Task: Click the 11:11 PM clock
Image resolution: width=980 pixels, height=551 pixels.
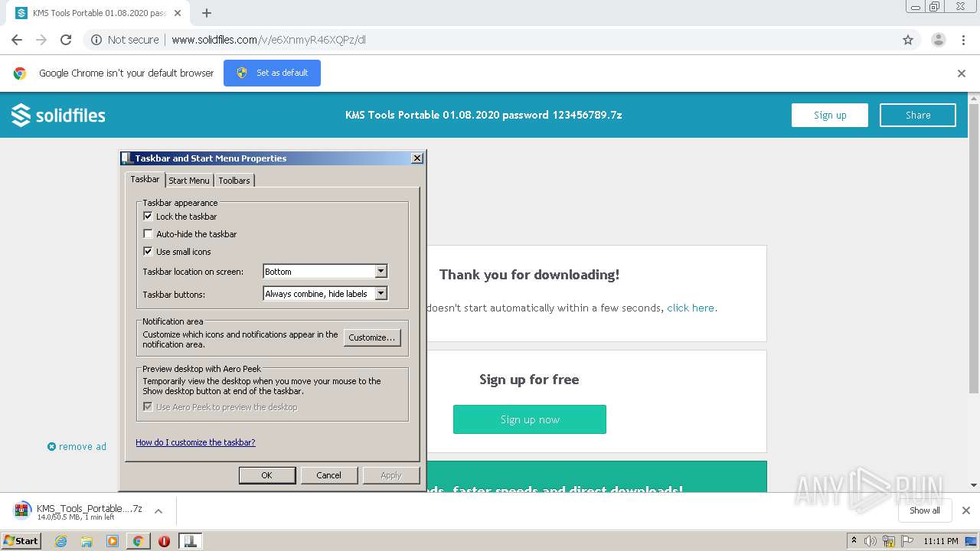Action: (940, 541)
